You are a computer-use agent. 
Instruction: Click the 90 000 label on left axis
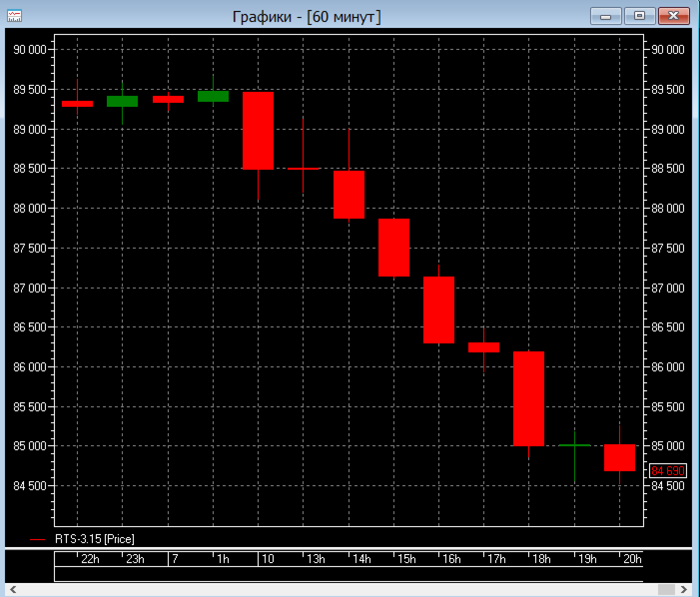tap(29, 49)
